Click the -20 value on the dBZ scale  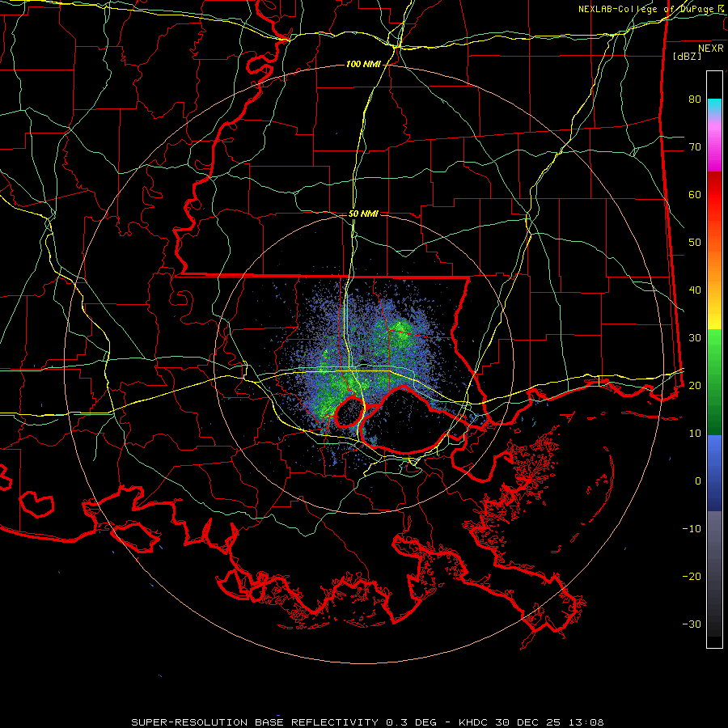[692, 576]
